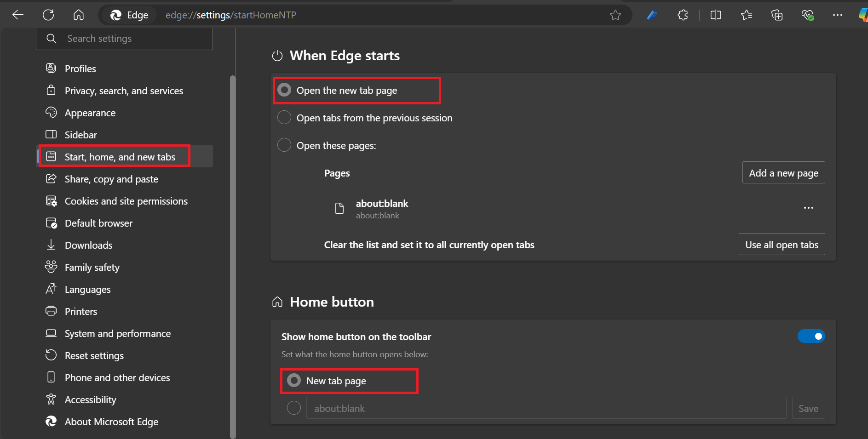
Task: Click the Home button section heading
Action: [332, 302]
